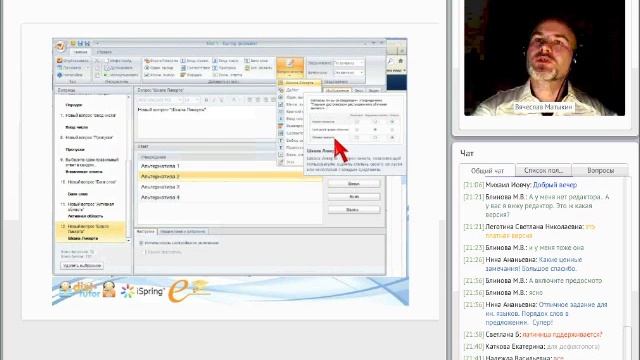Screen dimensions: 640x360
Task: Toggle the indented unchecked option in Settings
Action: pos(144,252)
